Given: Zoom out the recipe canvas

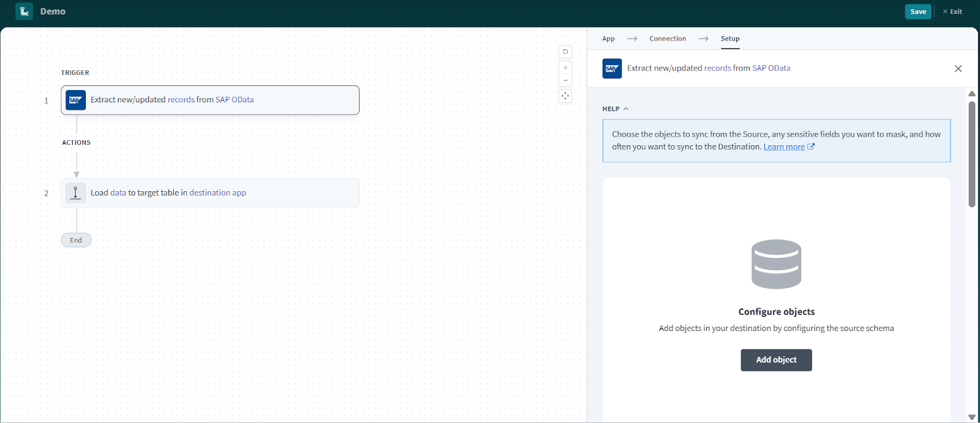Looking at the screenshot, I should pos(565,80).
